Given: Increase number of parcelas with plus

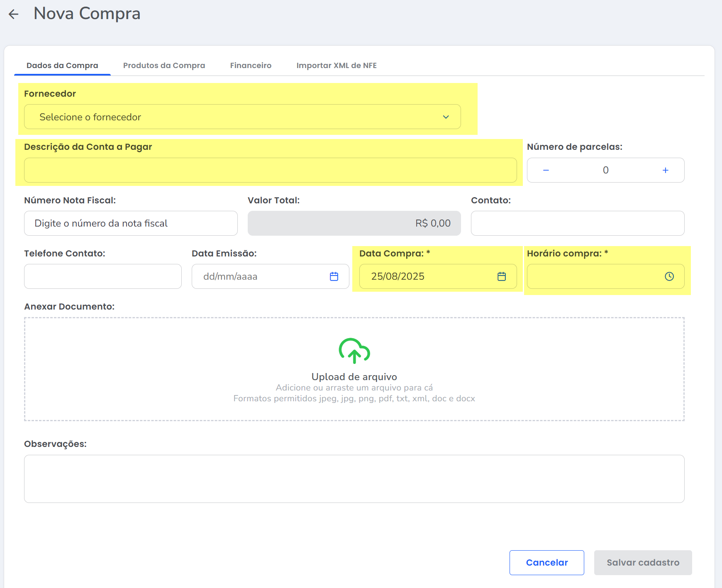Looking at the screenshot, I should pos(665,170).
